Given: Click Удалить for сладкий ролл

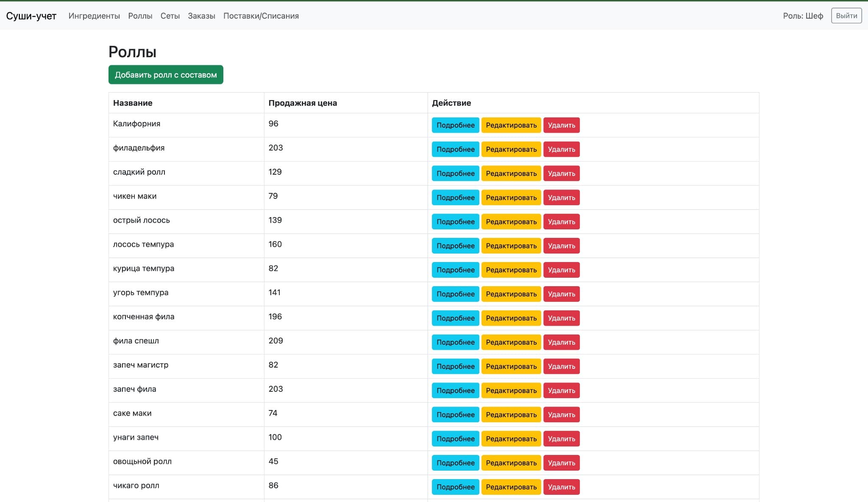Looking at the screenshot, I should pyautogui.click(x=562, y=173).
